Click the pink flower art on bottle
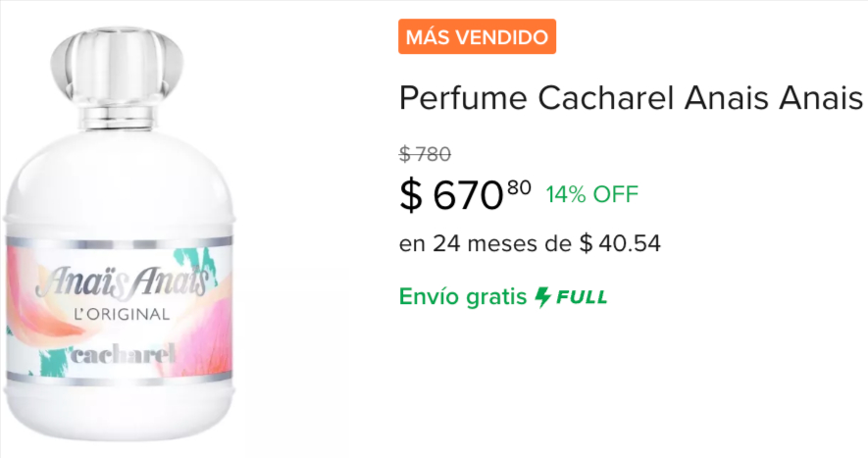868x458 pixels. point(208,336)
